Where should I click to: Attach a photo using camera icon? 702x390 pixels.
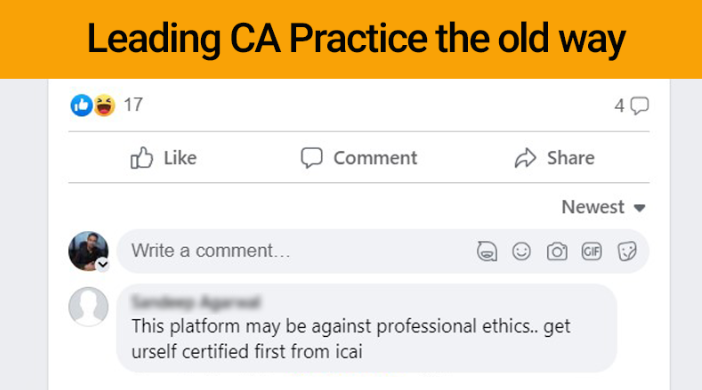[x=557, y=251]
